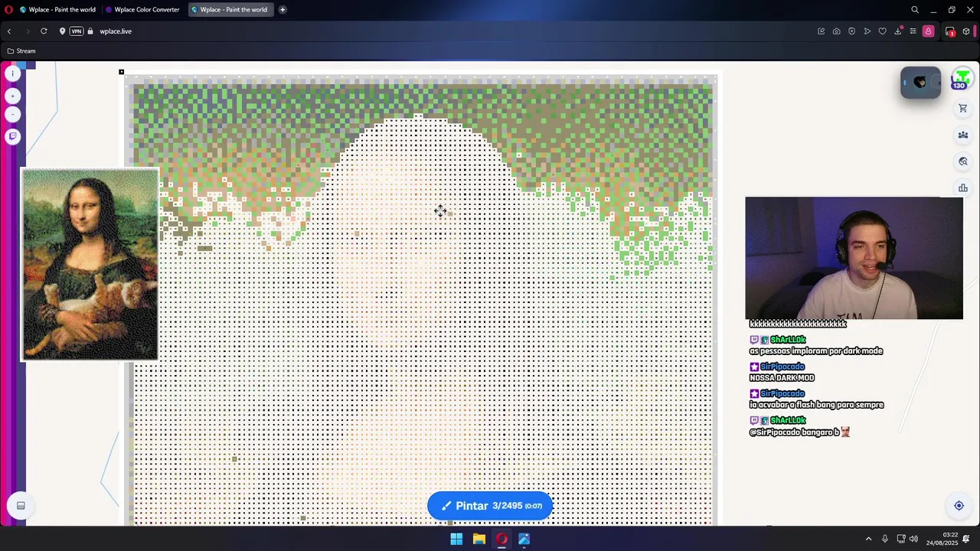Show hidden system tray icons
Screen dimensions: 980x551
868,539
